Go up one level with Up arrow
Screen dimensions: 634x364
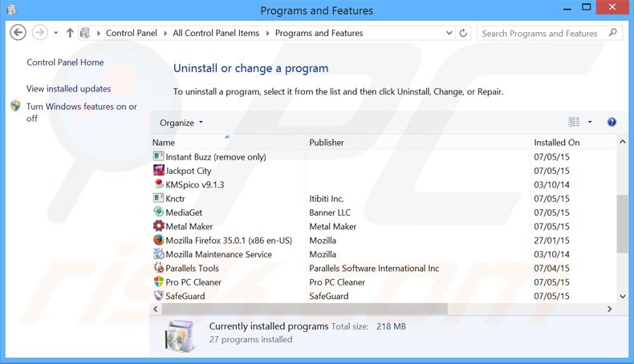[x=70, y=33]
